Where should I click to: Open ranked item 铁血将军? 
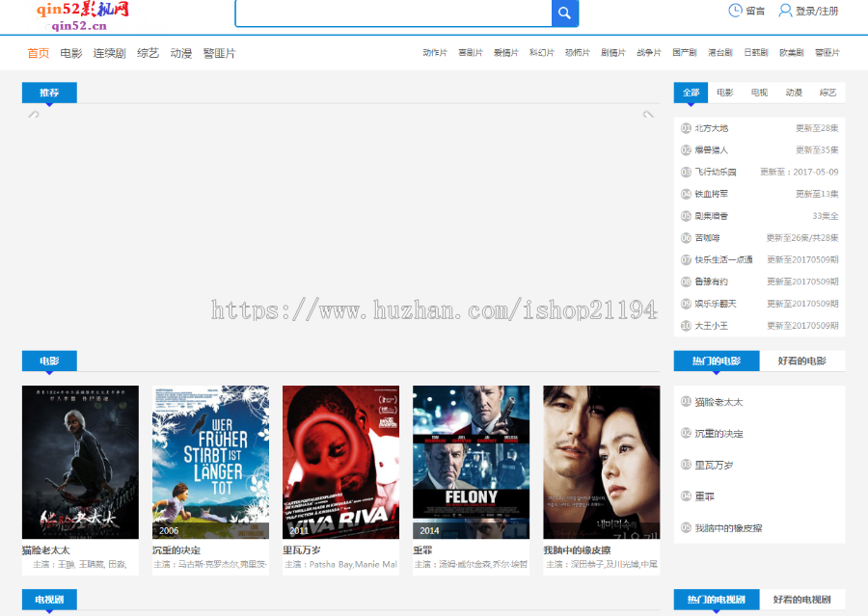point(712,194)
